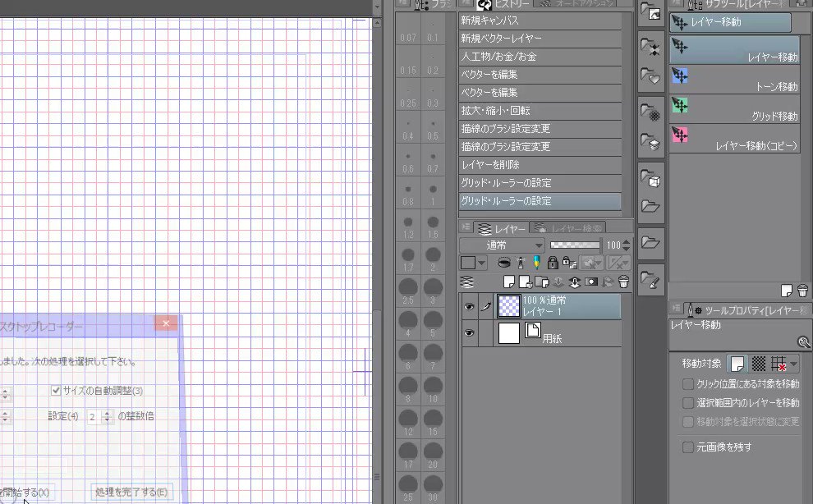Enable 選択範囲内のレイヤーを移動 checkbox

[688, 403]
